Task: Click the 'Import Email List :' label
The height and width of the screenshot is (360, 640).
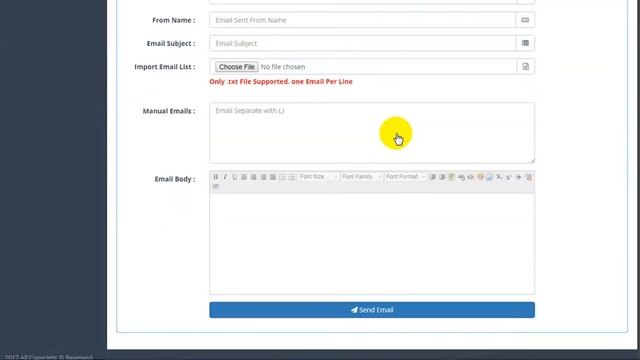Action: 164,67
